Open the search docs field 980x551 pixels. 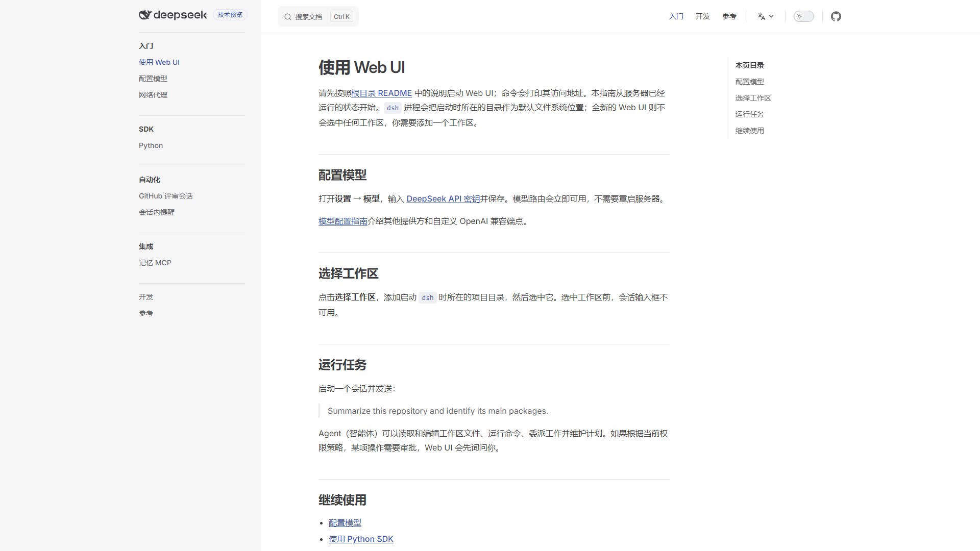[x=318, y=16]
